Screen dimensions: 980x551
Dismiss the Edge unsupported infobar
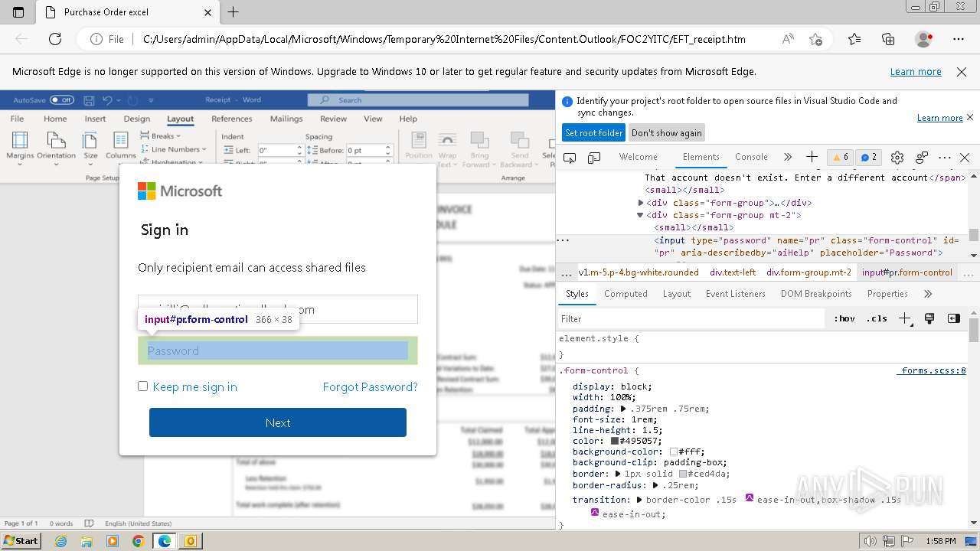coord(962,71)
